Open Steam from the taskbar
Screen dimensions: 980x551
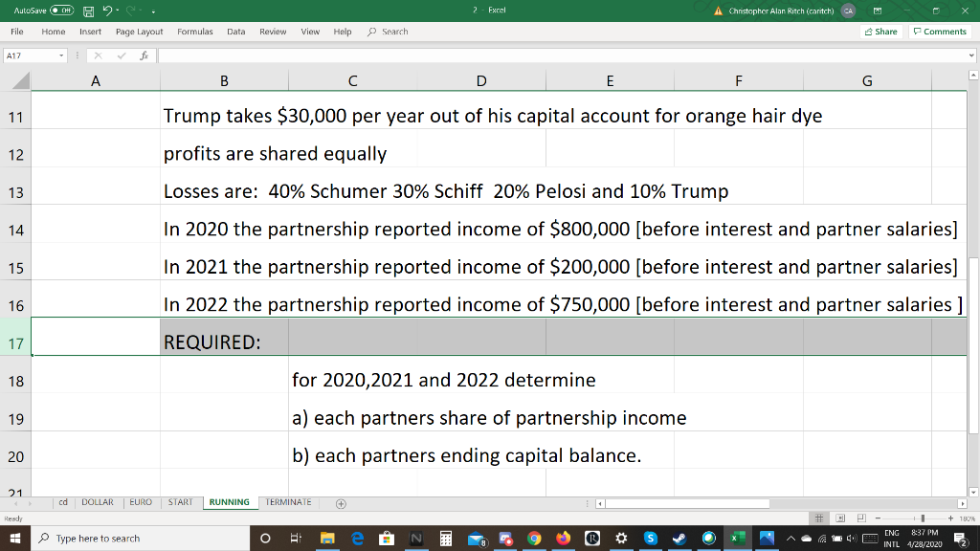click(679, 538)
